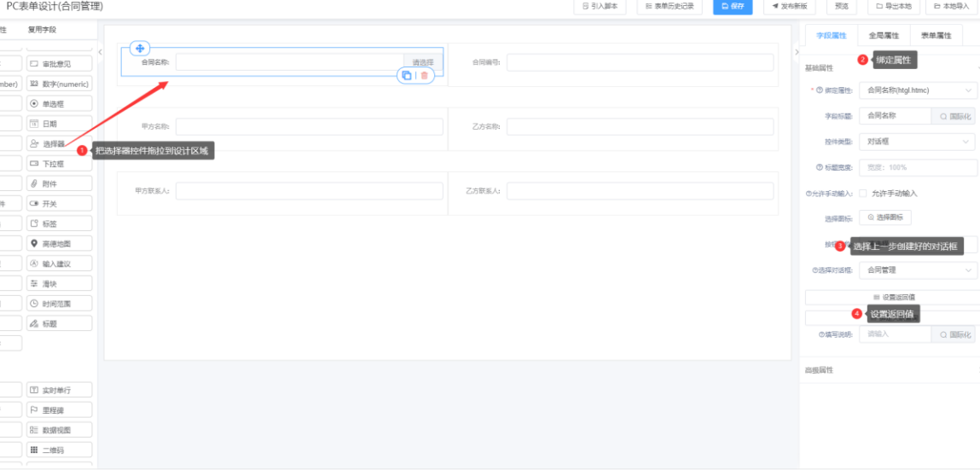Click the help icon beside 绑定属性 label
Screen dimensions: 980x470
(x=820, y=90)
